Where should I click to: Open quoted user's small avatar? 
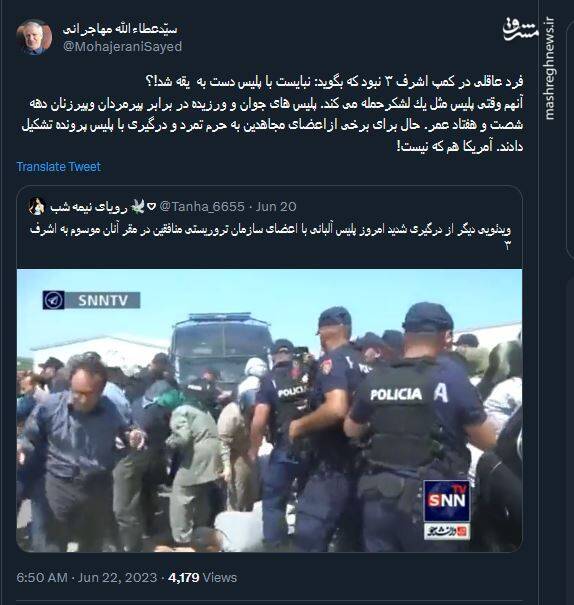tap(37, 207)
